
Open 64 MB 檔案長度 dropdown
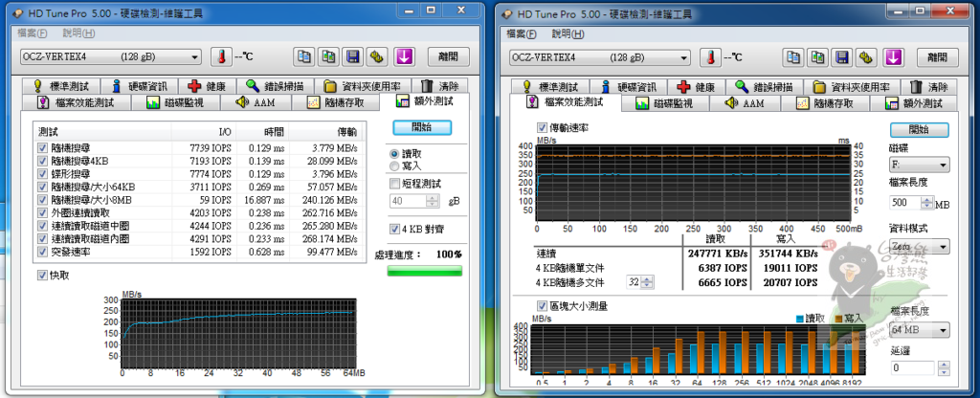coord(919,329)
